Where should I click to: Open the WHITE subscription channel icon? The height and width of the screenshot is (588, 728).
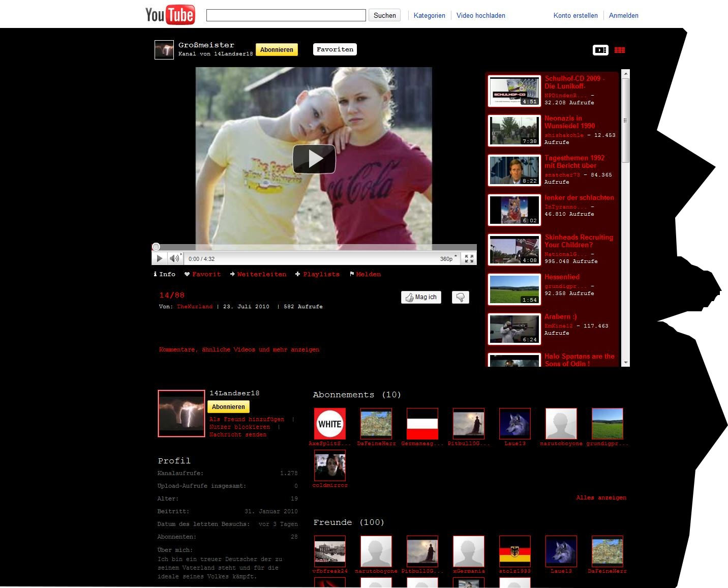tap(329, 424)
